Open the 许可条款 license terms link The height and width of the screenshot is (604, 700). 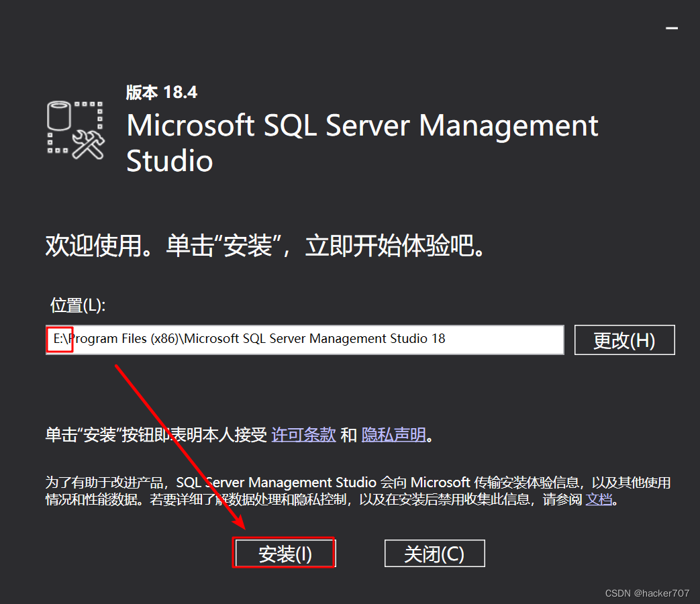click(x=303, y=434)
